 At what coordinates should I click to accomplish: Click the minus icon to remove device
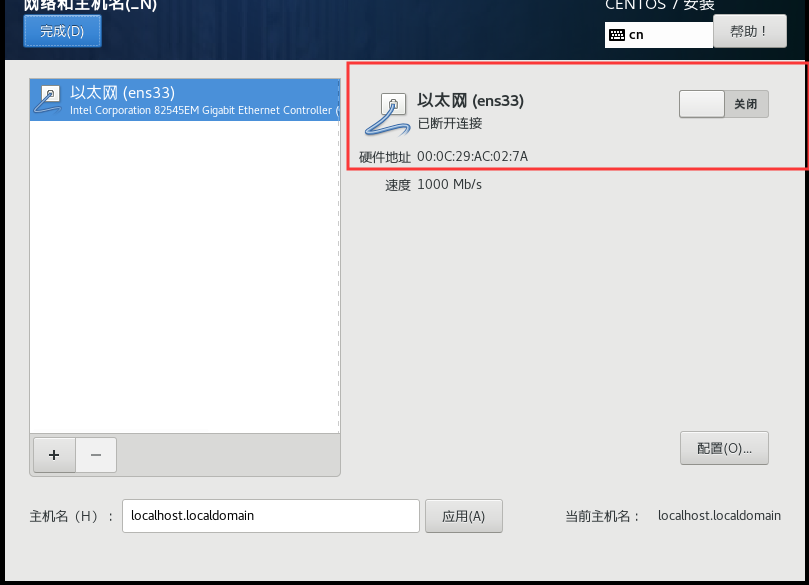(96, 454)
